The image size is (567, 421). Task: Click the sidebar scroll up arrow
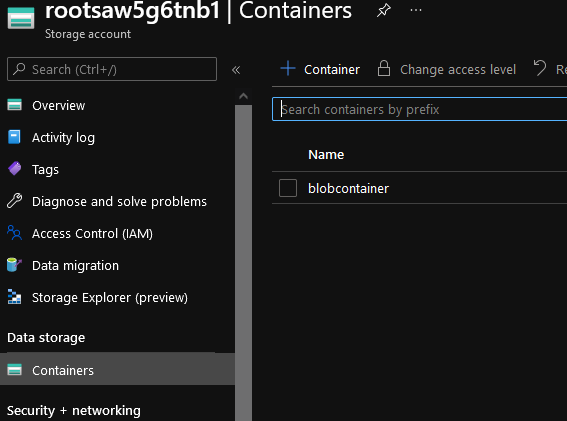click(243, 96)
